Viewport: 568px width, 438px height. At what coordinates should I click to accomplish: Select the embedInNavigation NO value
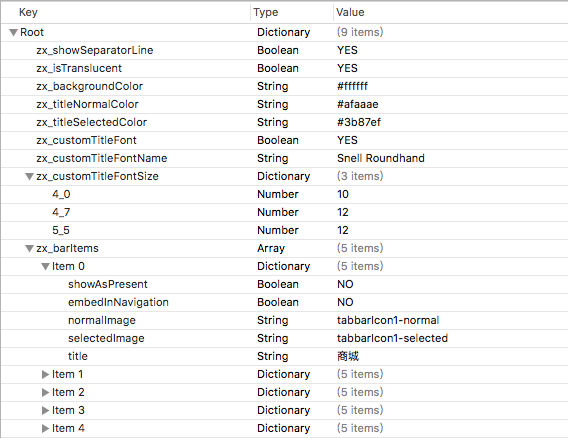(345, 302)
